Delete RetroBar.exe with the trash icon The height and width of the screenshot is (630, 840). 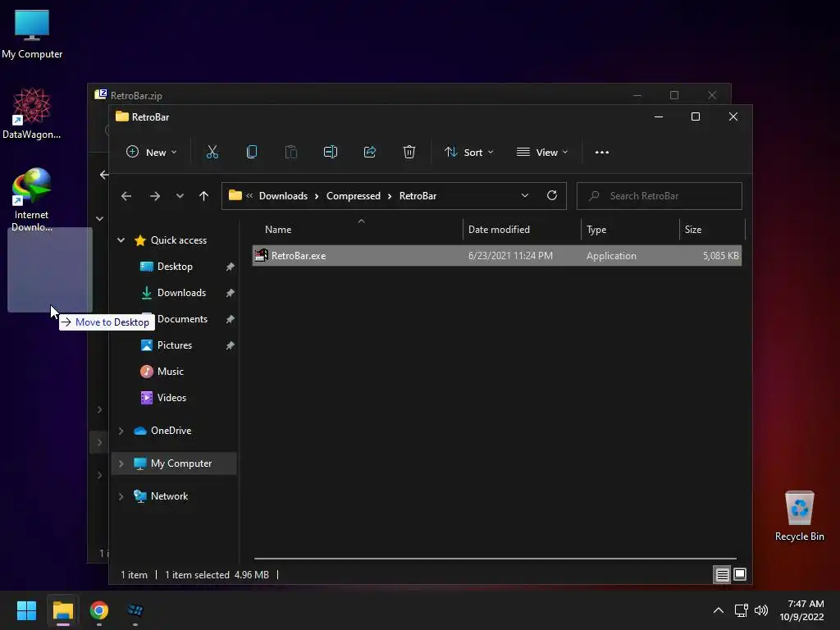[x=409, y=152]
